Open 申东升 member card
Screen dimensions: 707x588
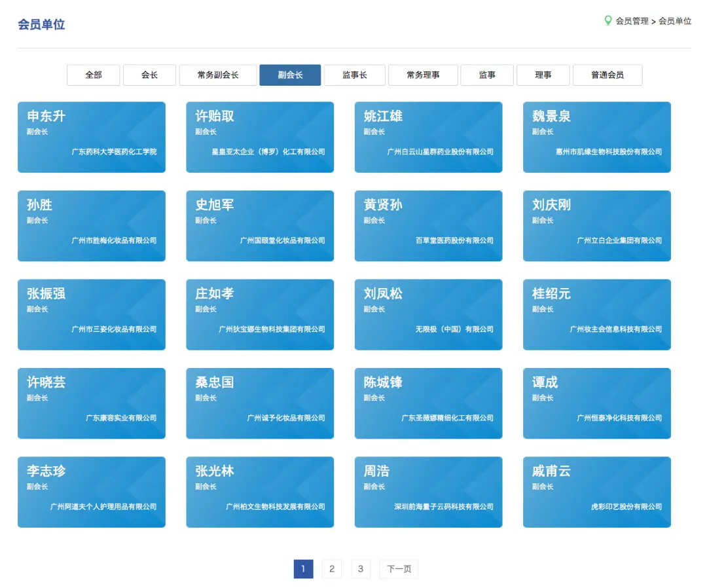tap(91, 137)
